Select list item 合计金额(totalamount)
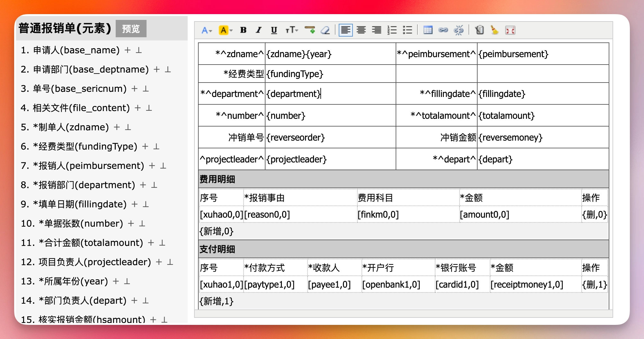Screen dimensions: 644x339 [x=91, y=243]
